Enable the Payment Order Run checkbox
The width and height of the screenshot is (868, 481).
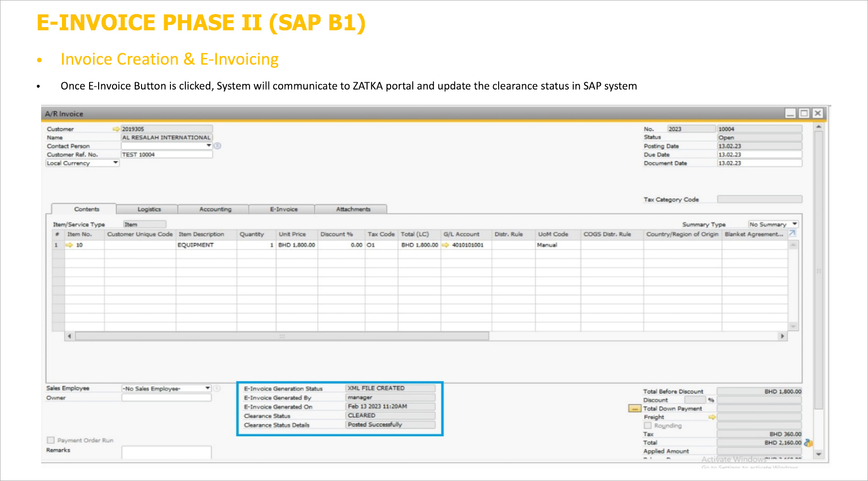tap(51, 440)
